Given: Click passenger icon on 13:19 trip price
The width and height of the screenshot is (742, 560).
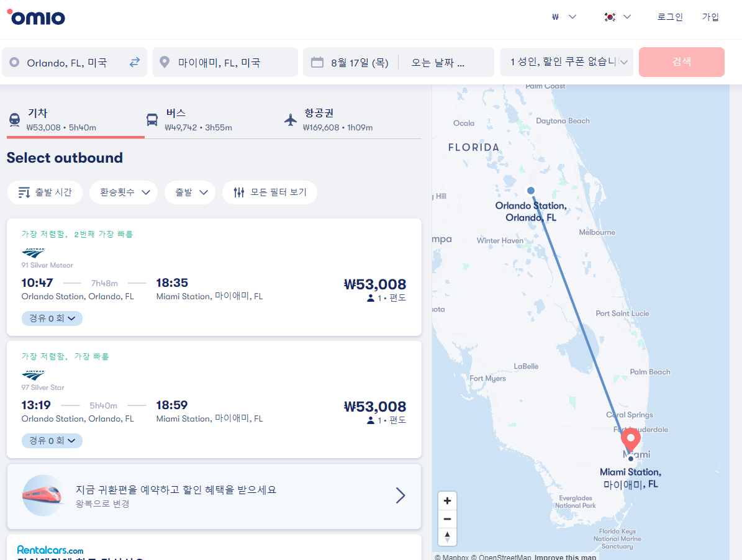Looking at the screenshot, I should coord(371,420).
